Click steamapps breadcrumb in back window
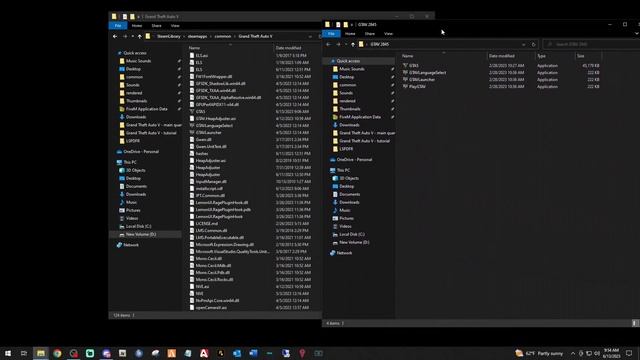The height and width of the screenshot is (360, 640). 198,36
